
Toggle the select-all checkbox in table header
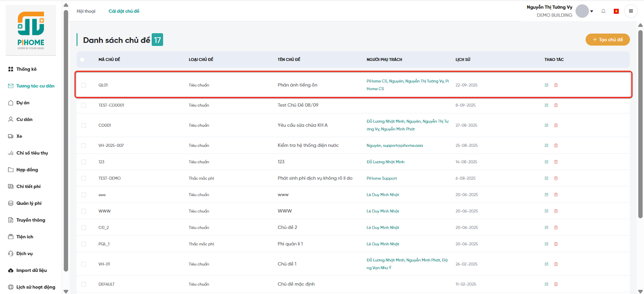tap(82, 60)
